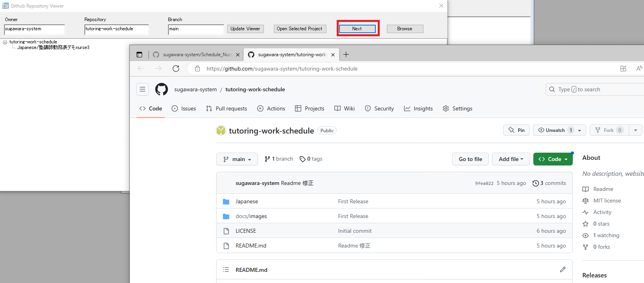
Task: Focus the Branch input field
Action: (x=196, y=29)
